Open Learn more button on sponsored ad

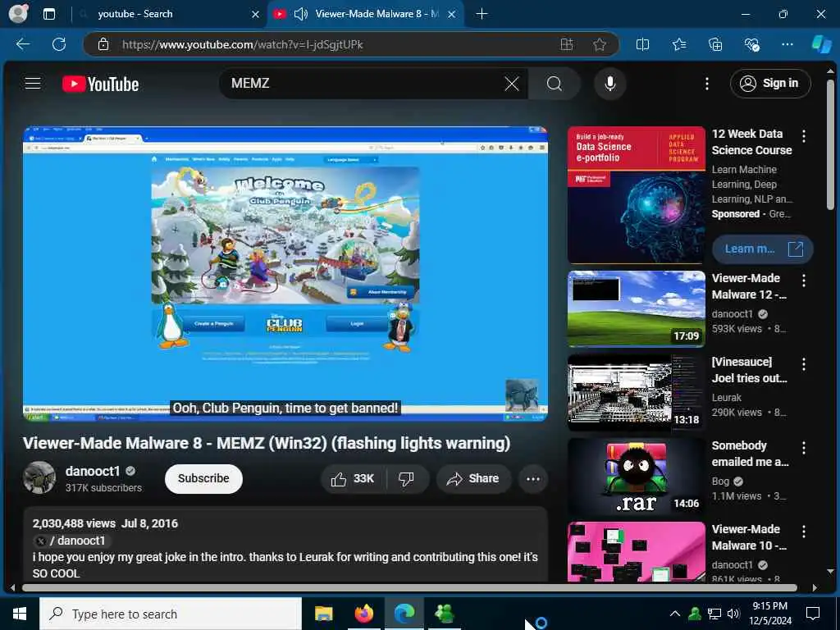[762, 249]
